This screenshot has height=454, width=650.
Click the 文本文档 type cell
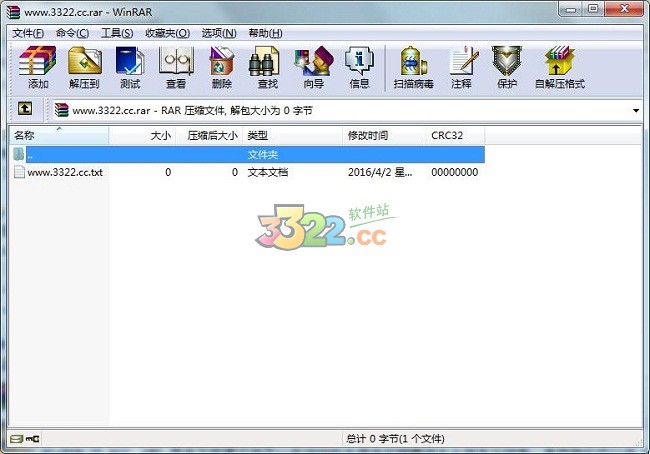(x=268, y=172)
